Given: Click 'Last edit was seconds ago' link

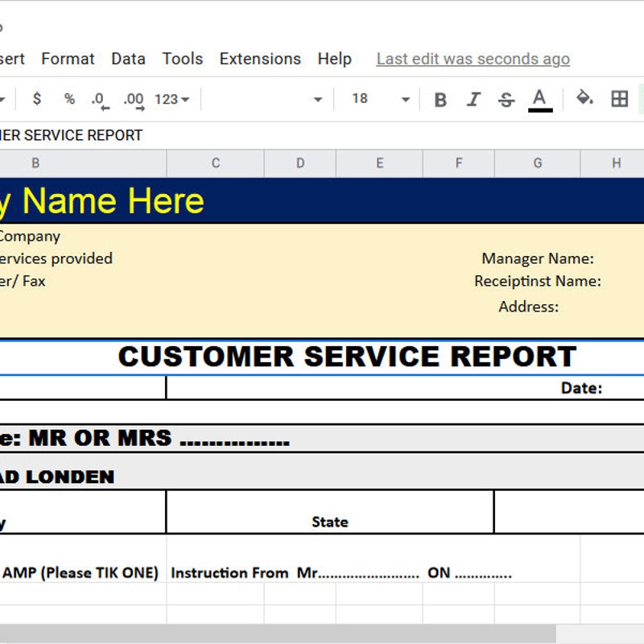Looking at the screenshot, I should pos(473,59).
